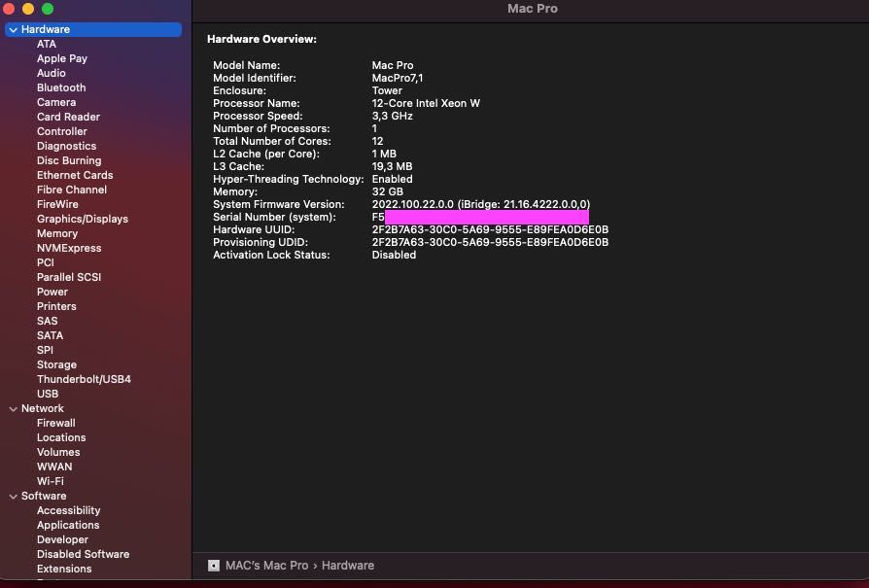Select USB in the sidebar
The width and height of the screenshot is (869, 588).
tap(48, 394)
